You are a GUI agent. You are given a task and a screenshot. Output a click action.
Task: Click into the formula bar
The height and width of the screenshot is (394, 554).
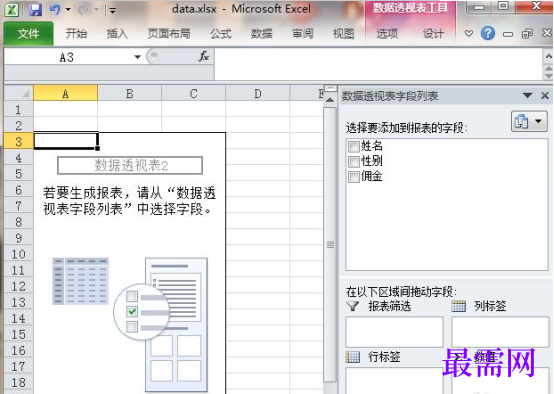pyautogui.click(x=378, y=64)
